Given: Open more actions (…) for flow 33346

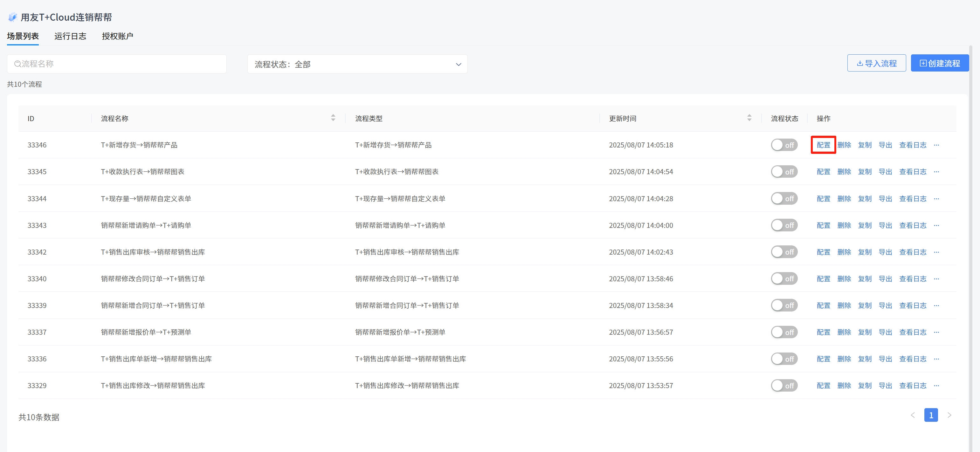Looking at the screenshot, I should (936, 145).
